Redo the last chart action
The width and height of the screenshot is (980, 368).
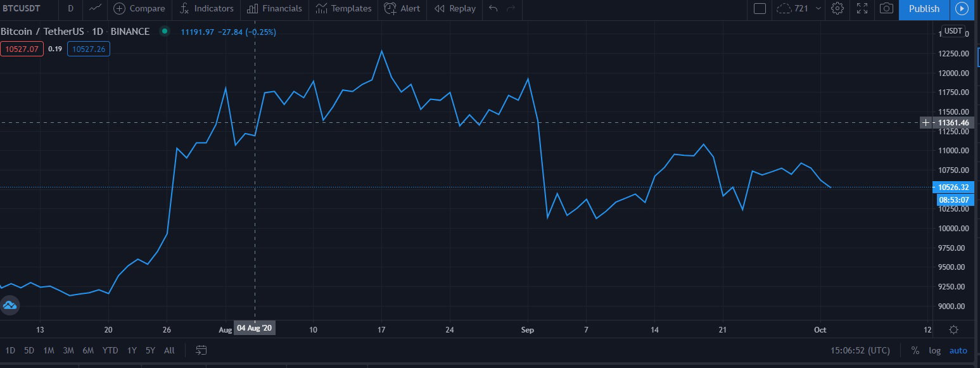511,8
